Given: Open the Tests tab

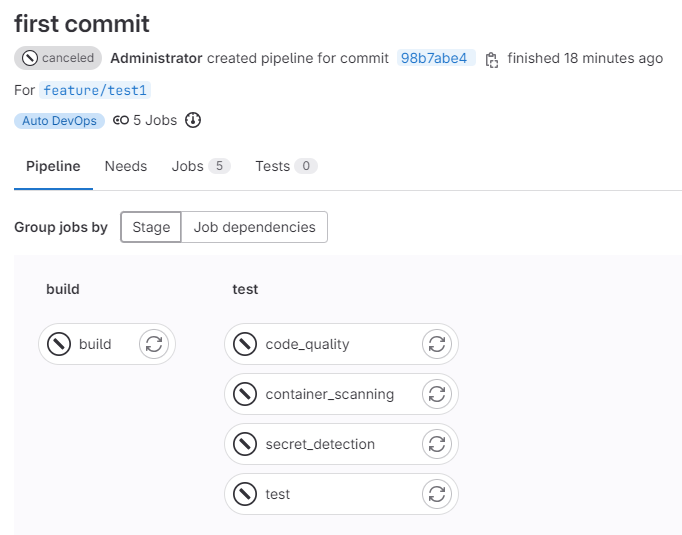Looking at the screenshot, I should tap(285, 166).
